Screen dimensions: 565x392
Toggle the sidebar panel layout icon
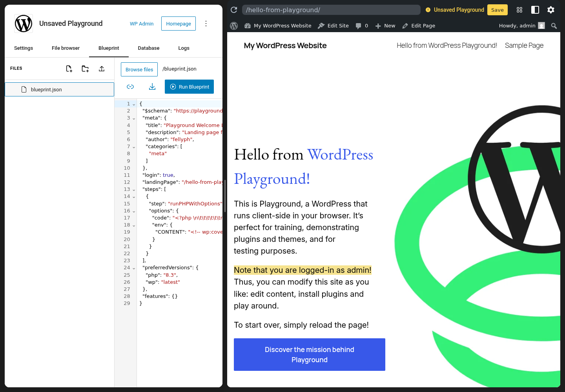tap(535, 10)
